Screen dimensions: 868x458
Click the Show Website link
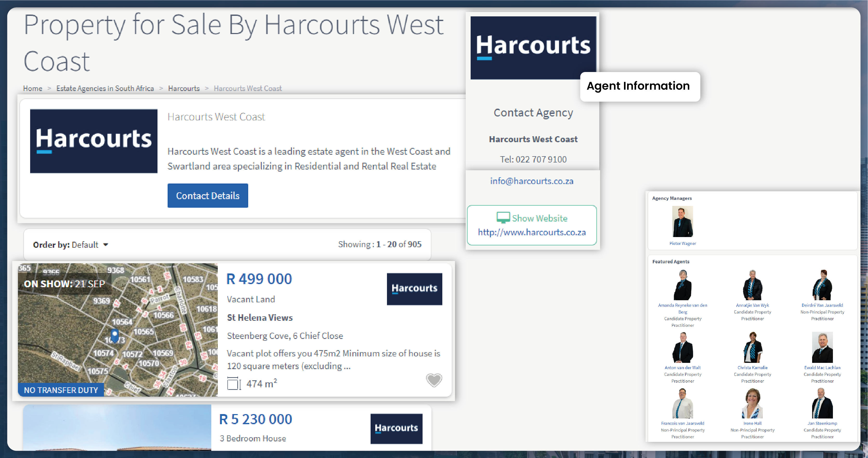(x=533, y=218)
